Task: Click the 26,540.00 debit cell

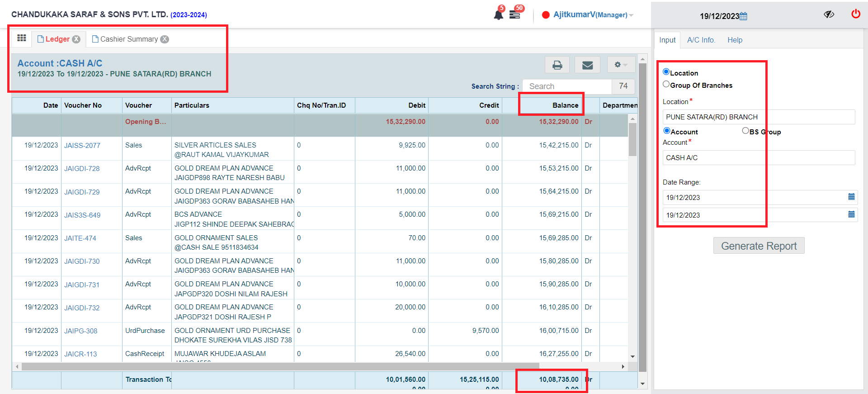Action: (392, 354)
